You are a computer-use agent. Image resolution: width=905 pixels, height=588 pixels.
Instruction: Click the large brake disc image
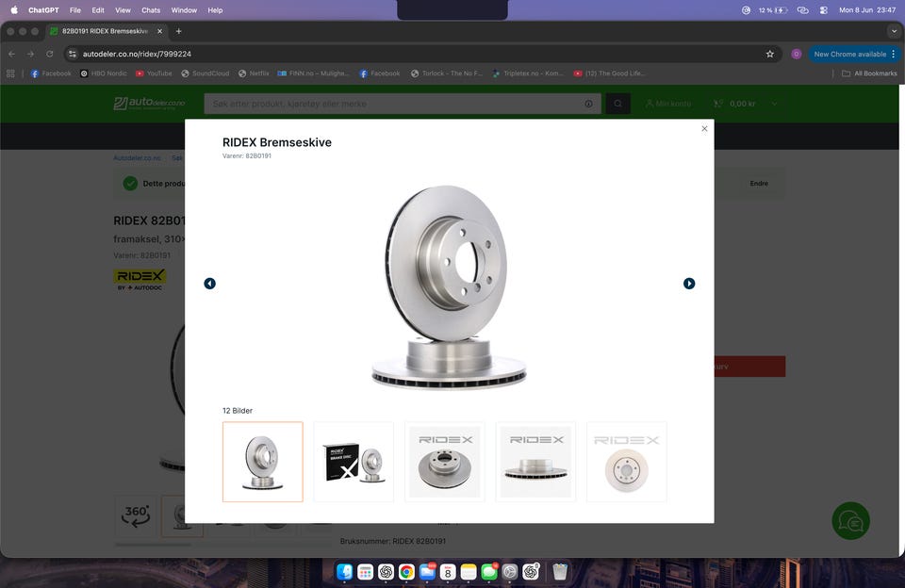pyautogui.click(x=449, y=286)
